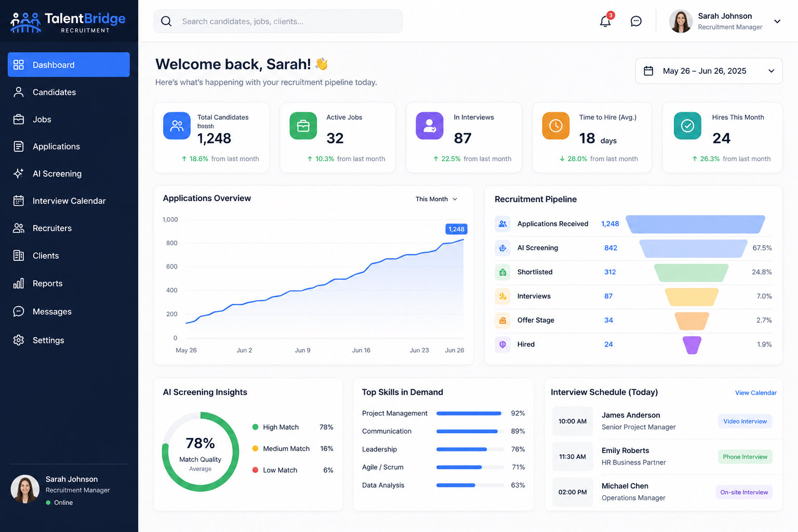Click the Applications Received pipeline icon
798x532 pixels.
pos(502,224)
